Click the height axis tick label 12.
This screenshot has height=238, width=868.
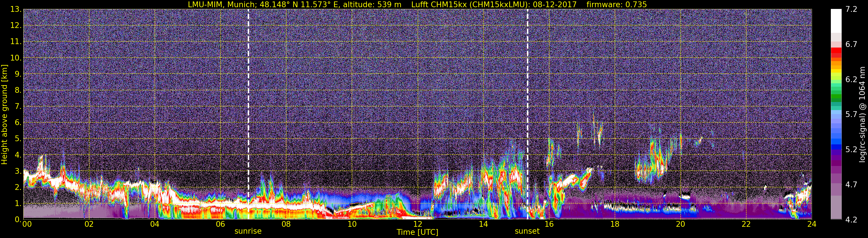click(15, 26)
